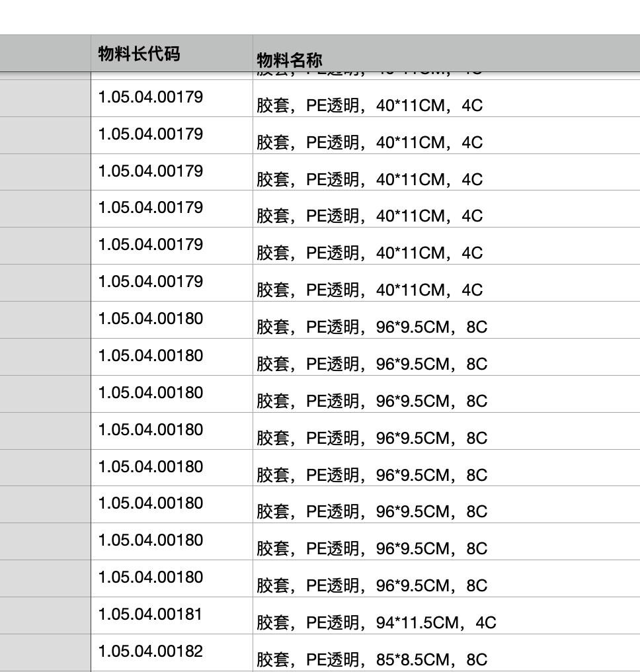Select the 85*8.5CM, 8C material name cell
This screenshot has width=640, height=672.
click(x=372, y=659)
